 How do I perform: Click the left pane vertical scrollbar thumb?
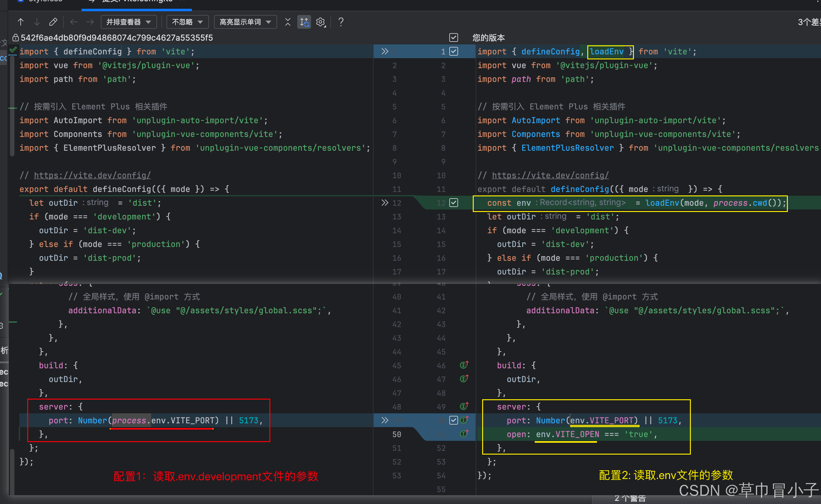(12, 106)
